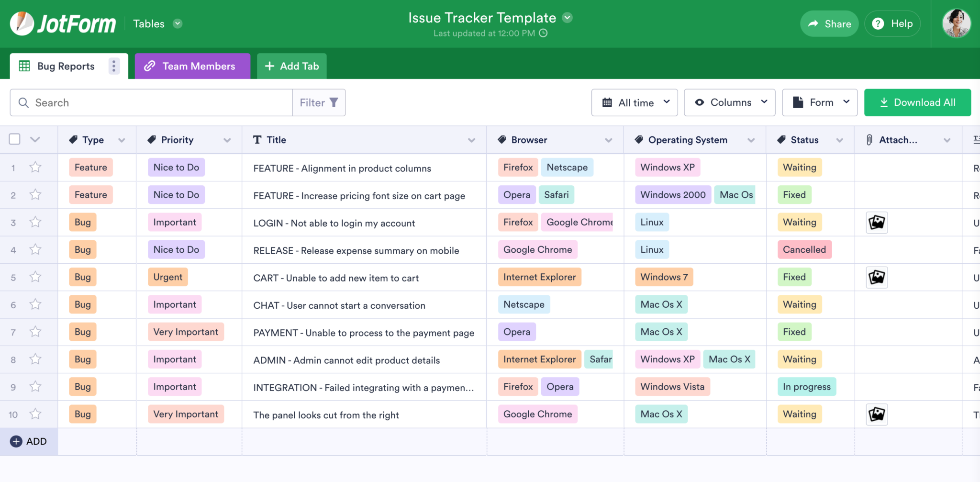Click the attachment image thumbnail in row 3
This screenshot has width=980, height=482.
(x=877, y=222)
